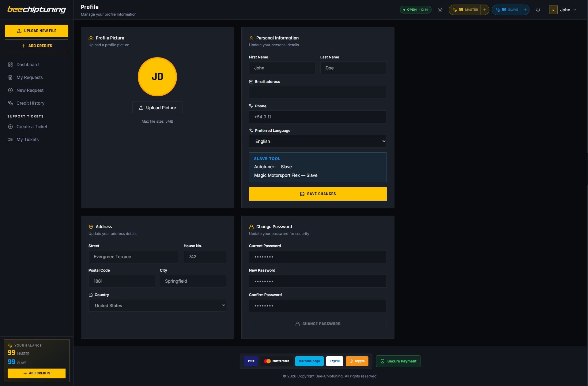Screen dimensions: 588x386
Task: Click the mercado pago badge
Action: tap(309, 361)
